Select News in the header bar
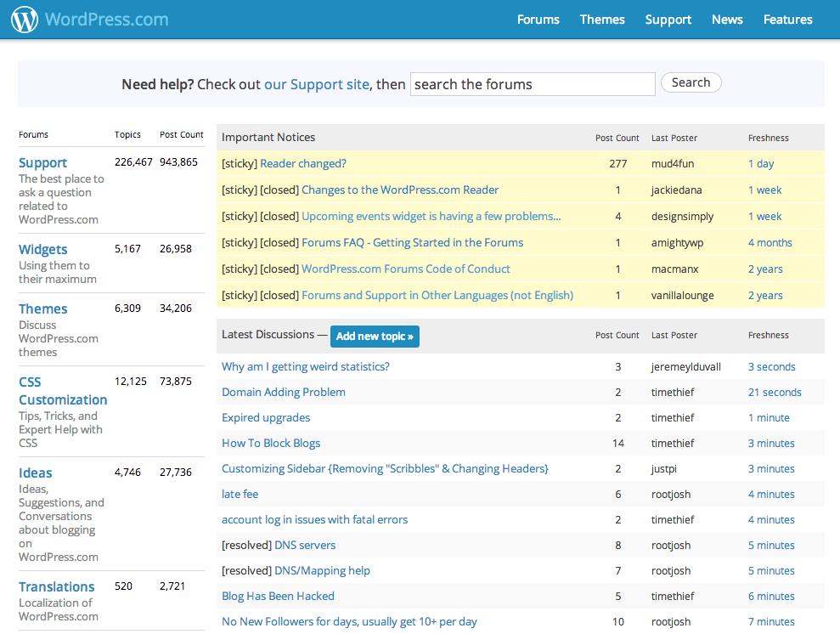 [x=727, y=20]
